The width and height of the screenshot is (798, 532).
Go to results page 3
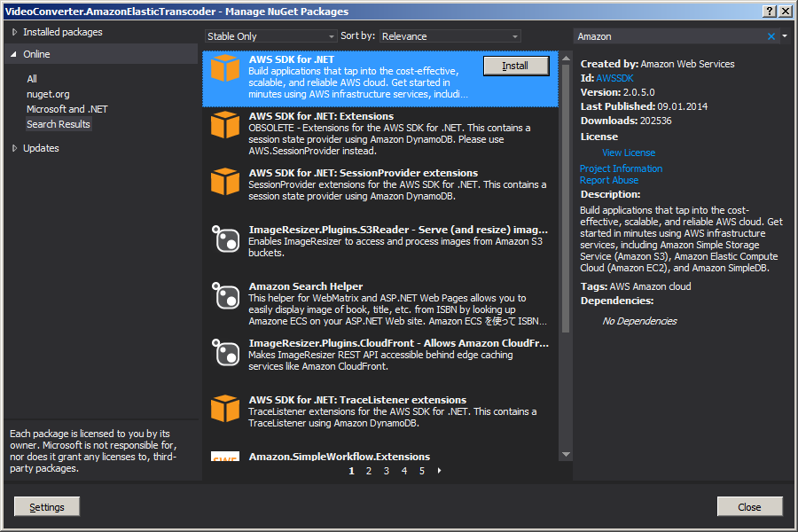(386, 470)
